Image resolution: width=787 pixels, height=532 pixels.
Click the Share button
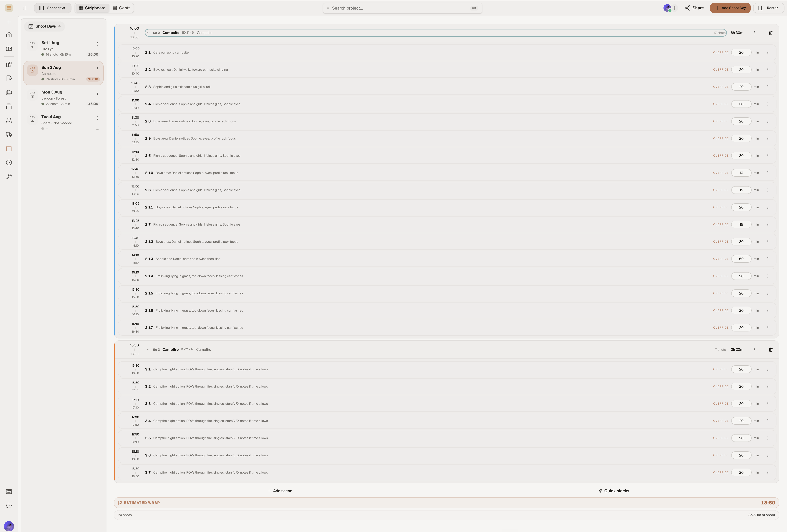coord(694,8)
